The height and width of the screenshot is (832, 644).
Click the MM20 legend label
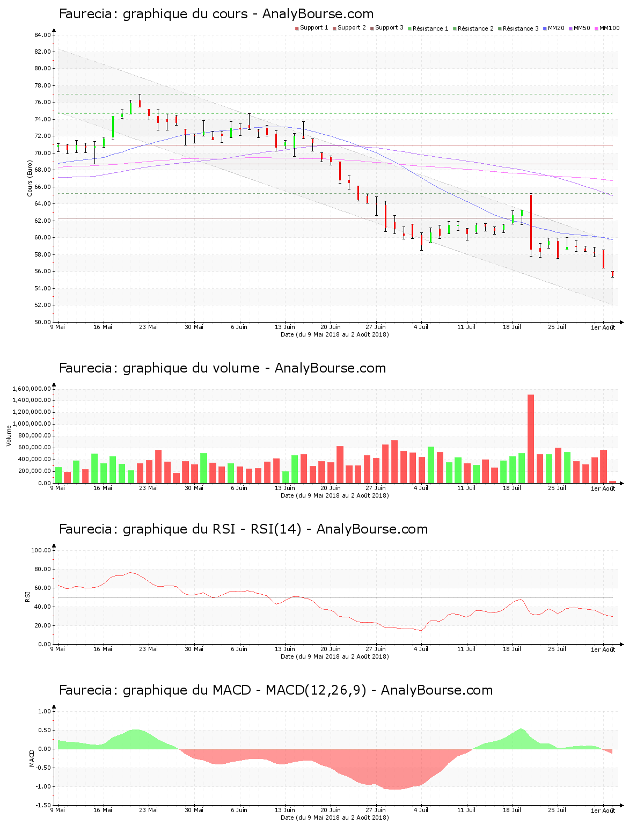(556, 28)
